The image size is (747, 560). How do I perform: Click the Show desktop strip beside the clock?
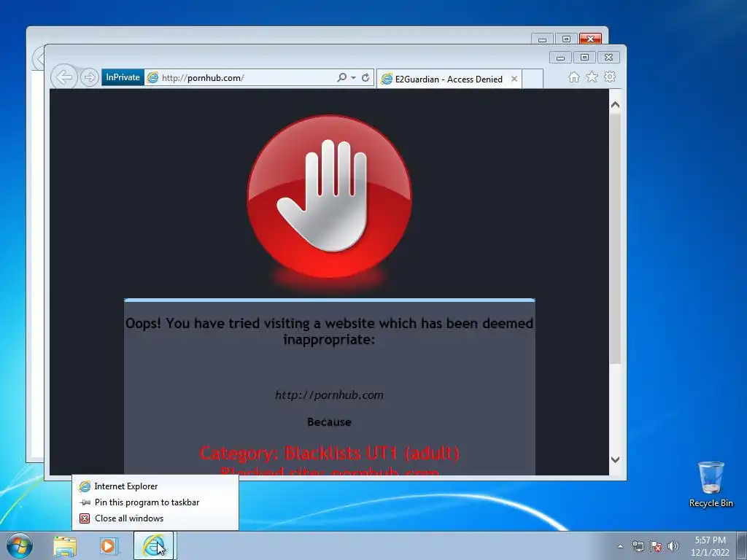coord(743,546)
